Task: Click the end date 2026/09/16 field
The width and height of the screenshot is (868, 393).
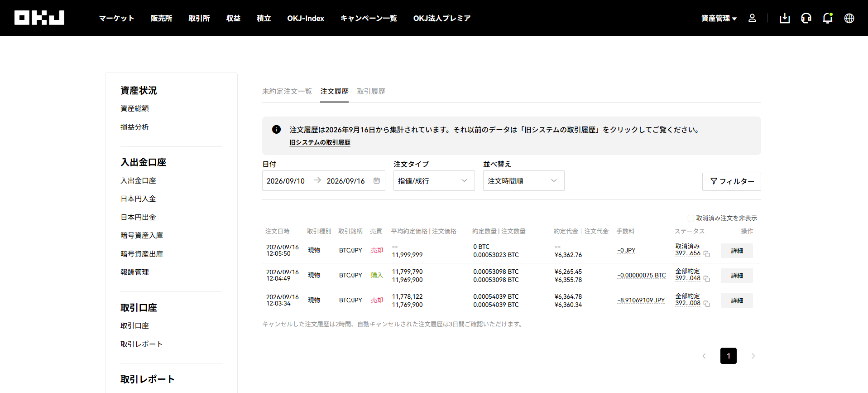Action: (x=345, y=181)
